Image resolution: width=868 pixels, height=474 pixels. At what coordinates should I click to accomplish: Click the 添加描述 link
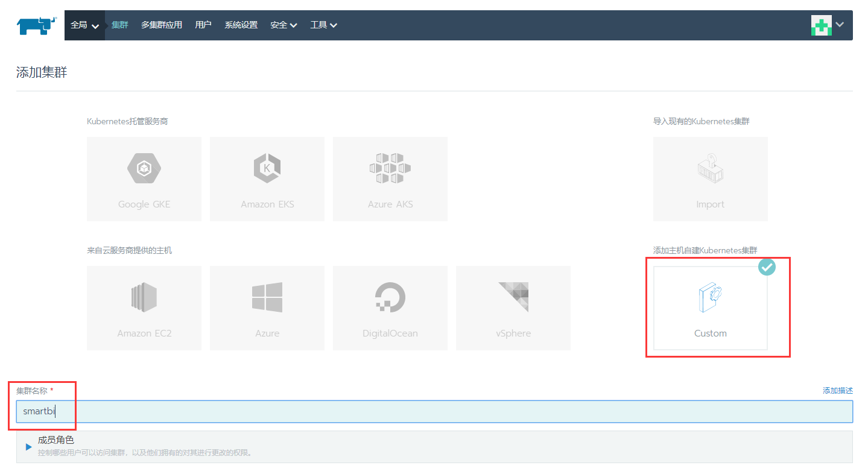click(838, 391)
